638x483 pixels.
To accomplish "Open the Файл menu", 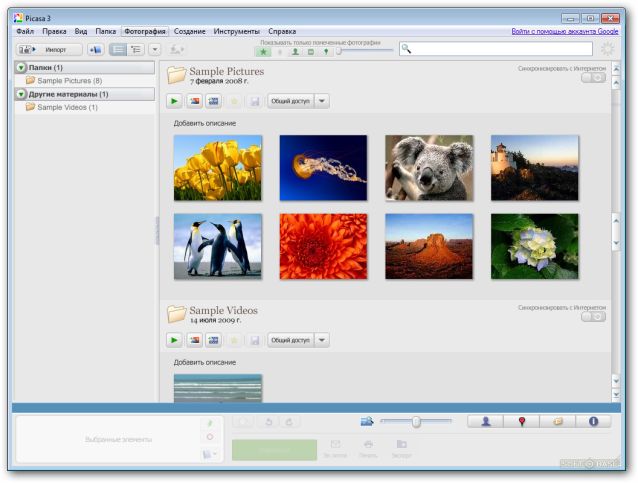I will [x=25, y=31].
